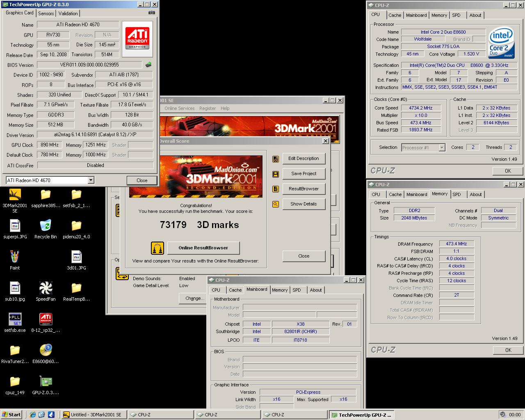Click Close button in GPU-Z window
The width and height of the screenshot is (525, 420).
[x=142, y=180]
